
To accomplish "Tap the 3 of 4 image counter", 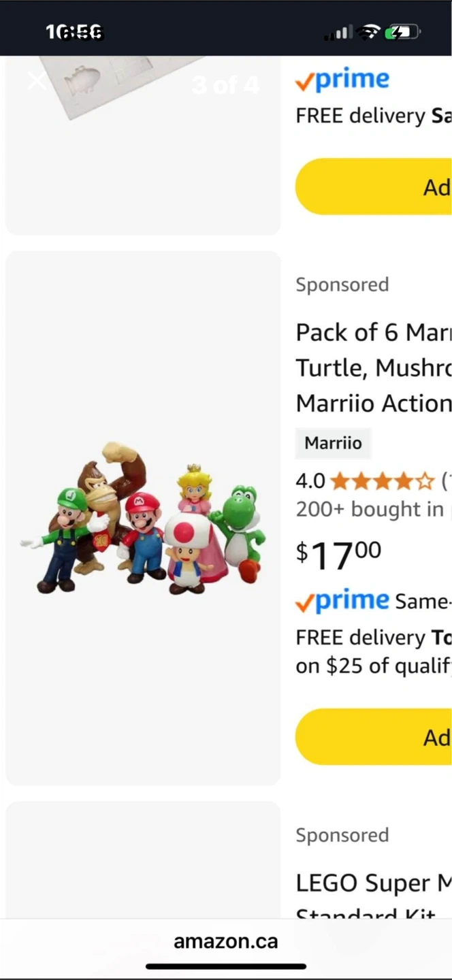I will pos(225,85).
